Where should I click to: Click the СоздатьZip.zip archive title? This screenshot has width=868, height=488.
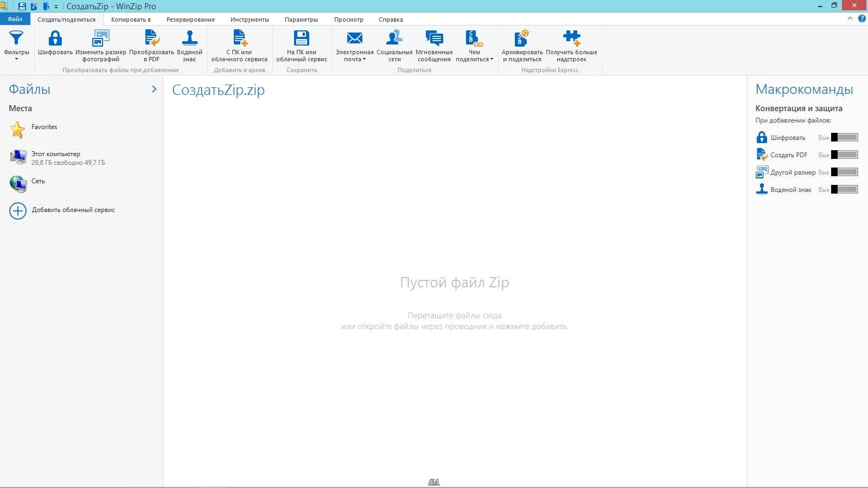(218, 90)
